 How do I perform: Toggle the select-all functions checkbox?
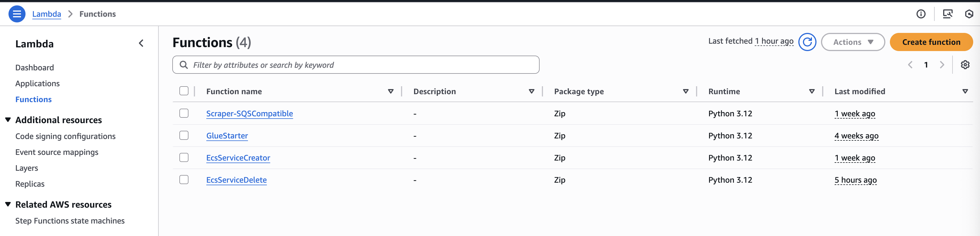(184, 91)
